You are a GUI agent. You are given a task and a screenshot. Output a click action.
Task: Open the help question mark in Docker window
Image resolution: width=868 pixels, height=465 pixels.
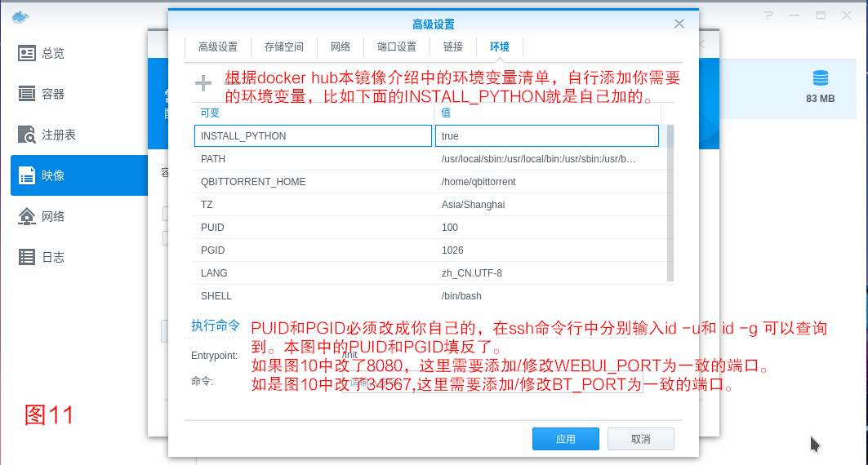[x=768, y=15]
